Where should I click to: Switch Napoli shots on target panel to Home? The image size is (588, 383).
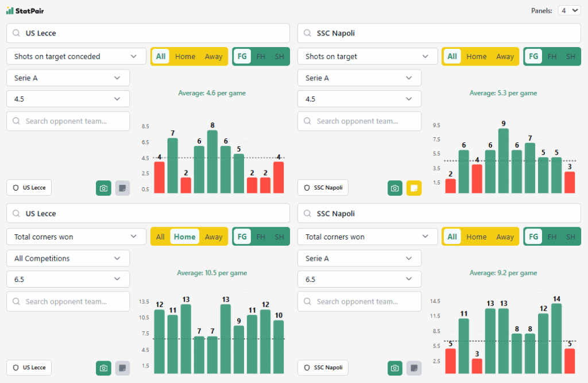(x=476, y=56)
